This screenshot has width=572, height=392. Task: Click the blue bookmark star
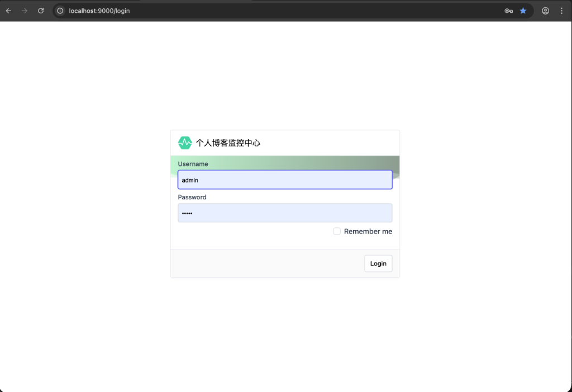(523, 11)
